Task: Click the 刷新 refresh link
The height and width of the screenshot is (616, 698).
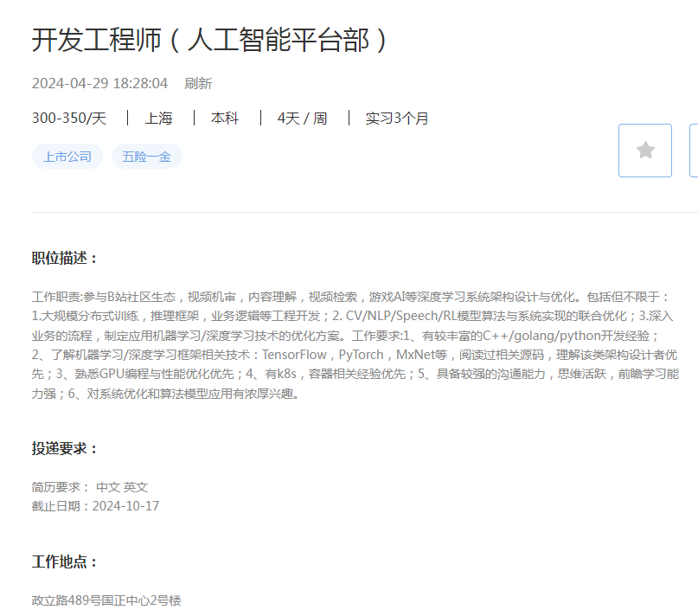Action: coord(198,83)
